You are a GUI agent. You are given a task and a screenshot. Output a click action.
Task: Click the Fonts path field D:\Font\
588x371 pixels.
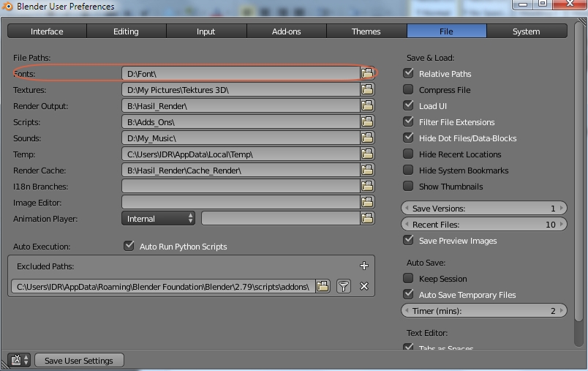(x=241, y=73)
